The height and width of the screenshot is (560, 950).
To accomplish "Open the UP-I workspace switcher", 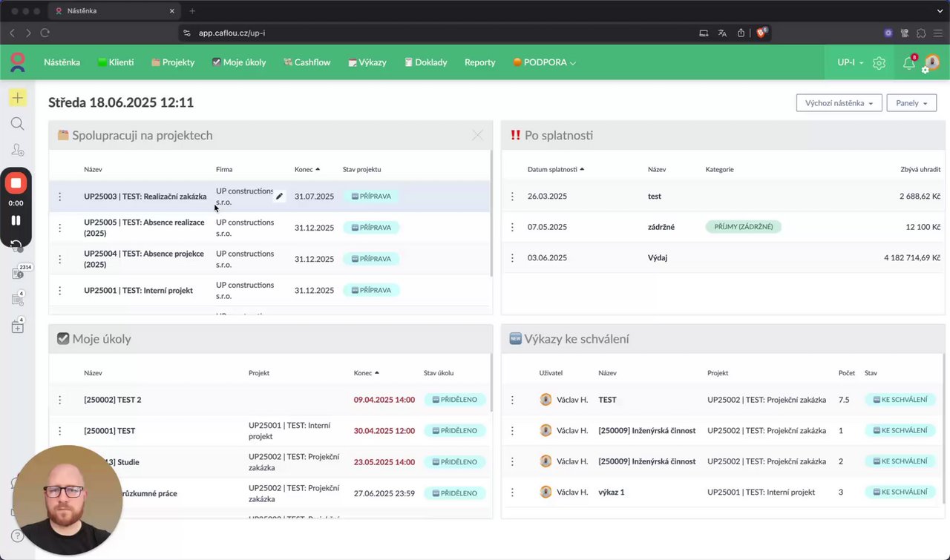I will (x=851, y=63).
